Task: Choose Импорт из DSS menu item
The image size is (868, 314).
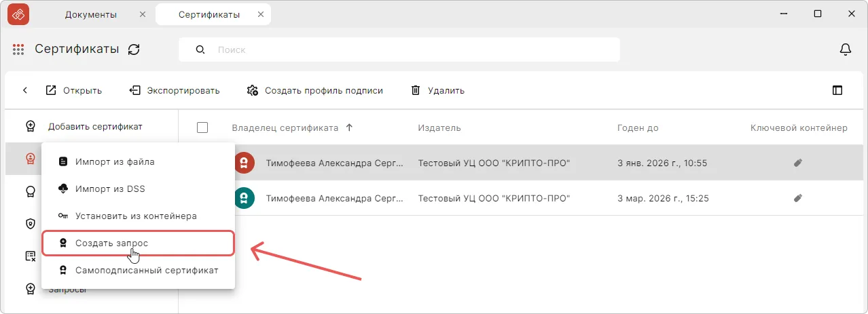Action: coord(110,189)
